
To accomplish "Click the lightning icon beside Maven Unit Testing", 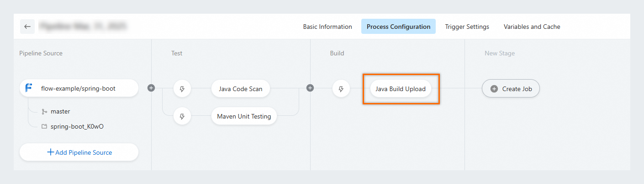I will (x=182, y=116).
